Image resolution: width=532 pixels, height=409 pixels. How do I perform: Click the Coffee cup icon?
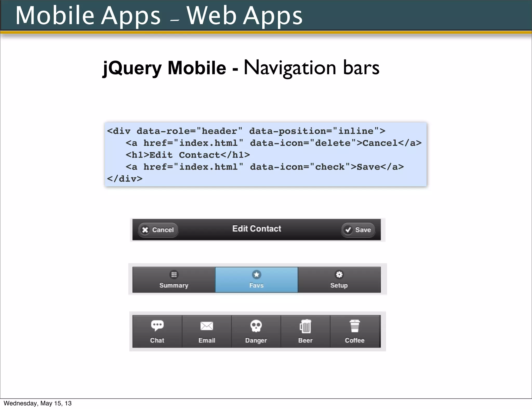(x=355, y=326)
